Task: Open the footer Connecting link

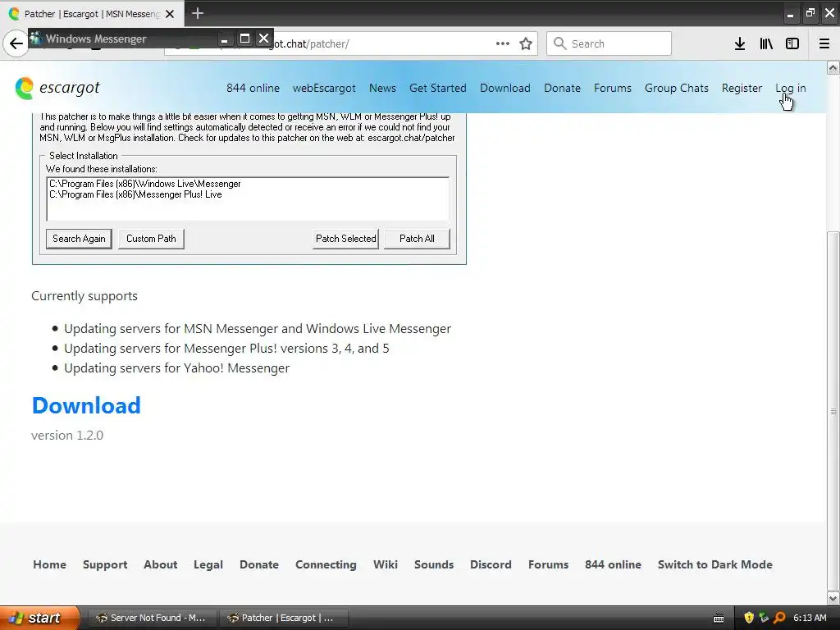Action: 326,564
